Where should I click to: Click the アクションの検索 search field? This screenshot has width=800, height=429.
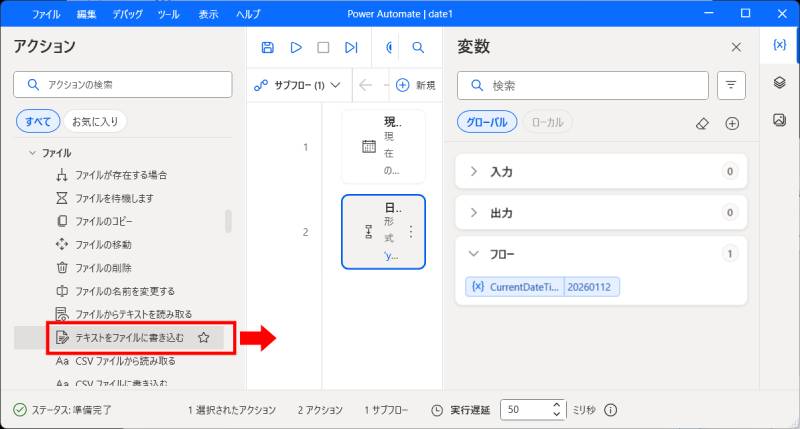(x=123, y=84)
